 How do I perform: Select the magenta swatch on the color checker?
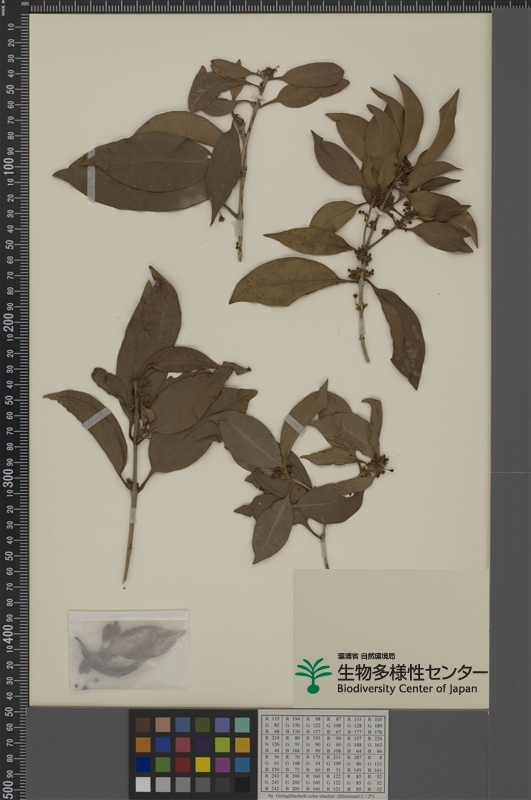[222, 764]
